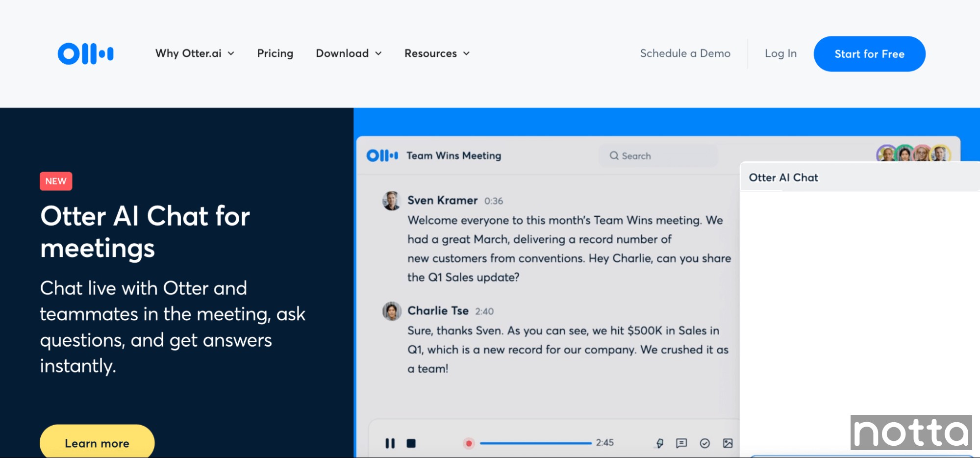Viewport: 980px width, 458px height.
Task: Click the 2:40 timestamp next to Charlie Tse
Action: pyautogui.click(x=484, y=311)
